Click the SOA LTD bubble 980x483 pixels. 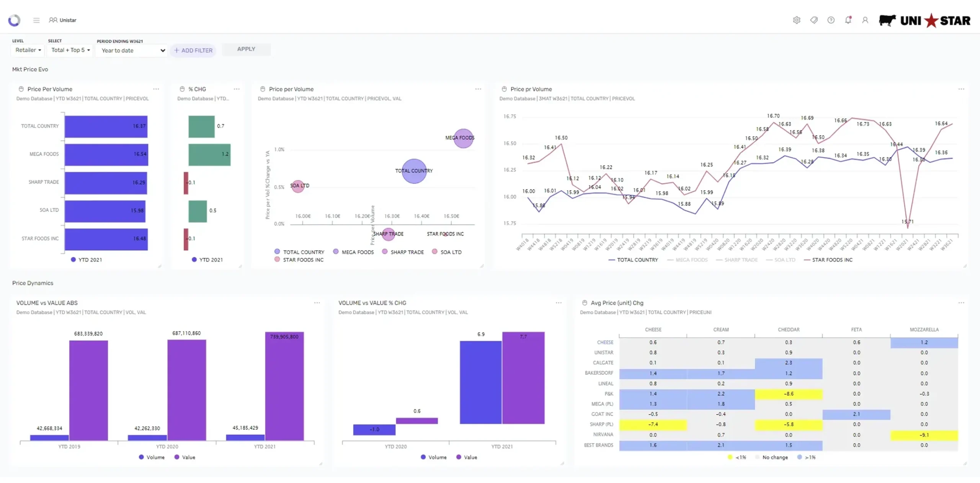coord(297,186)
